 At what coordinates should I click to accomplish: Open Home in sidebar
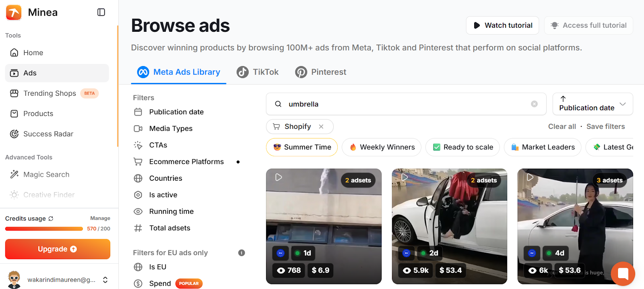(x=57, y=53)
